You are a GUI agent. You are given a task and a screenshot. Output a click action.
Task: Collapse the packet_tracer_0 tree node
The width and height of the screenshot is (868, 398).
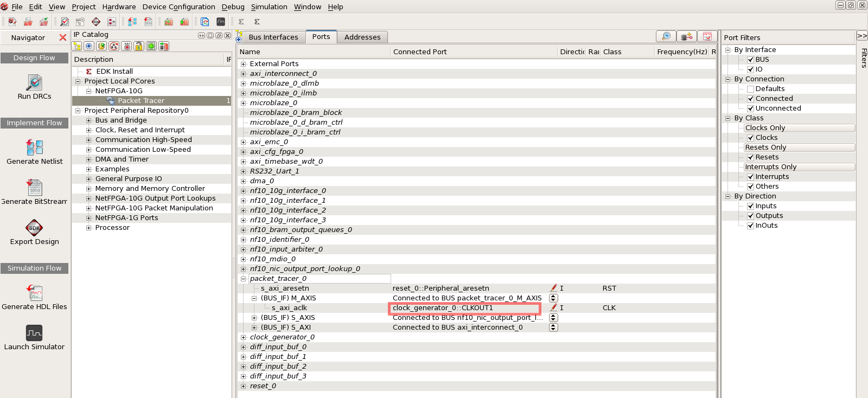[244, 279]
